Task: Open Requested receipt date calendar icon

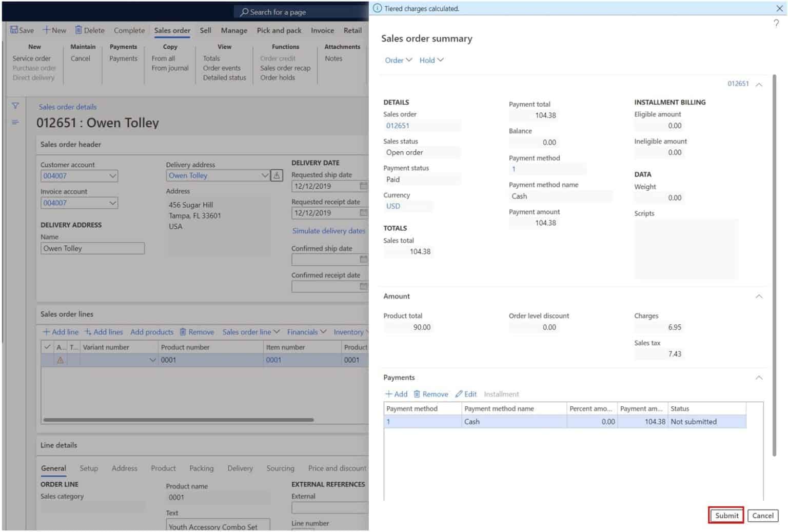Action: coord(364,212)
